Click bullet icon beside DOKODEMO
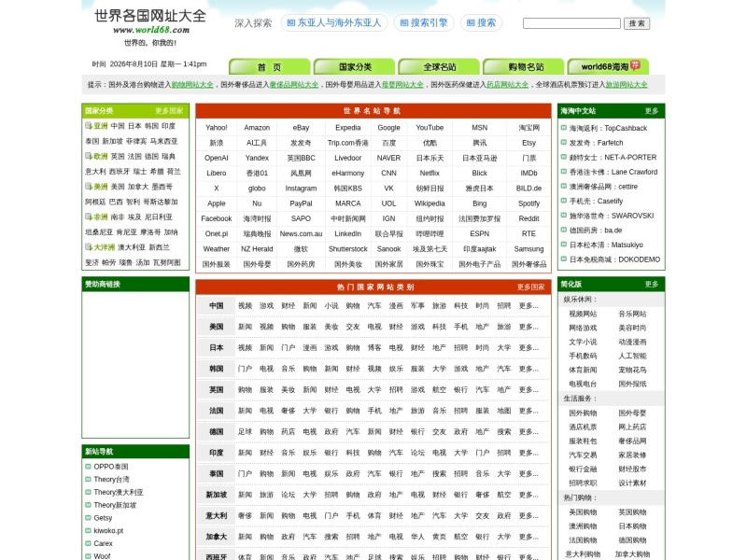 click(564, 259)
